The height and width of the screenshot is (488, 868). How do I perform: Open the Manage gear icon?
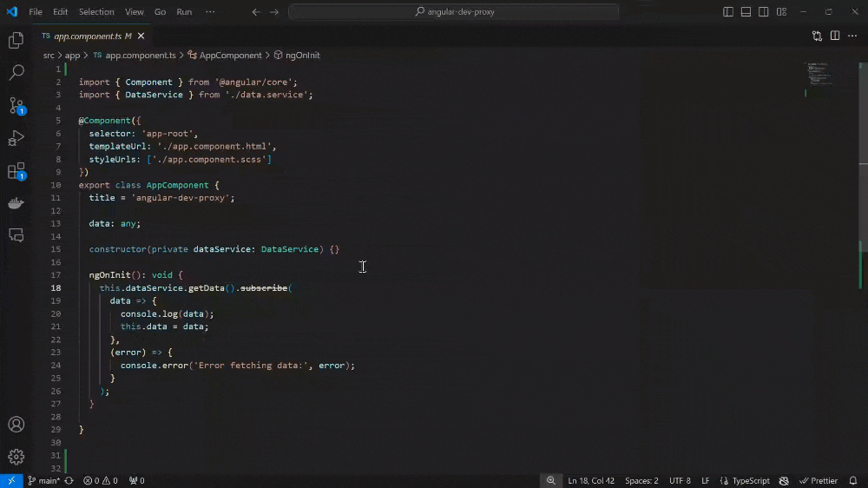pos(16,456)
